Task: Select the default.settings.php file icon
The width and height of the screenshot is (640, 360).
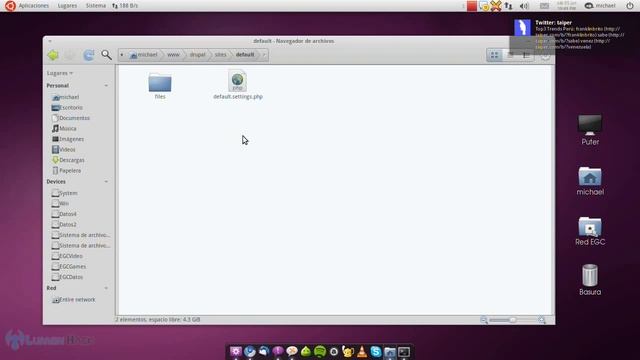Action: 238,81
